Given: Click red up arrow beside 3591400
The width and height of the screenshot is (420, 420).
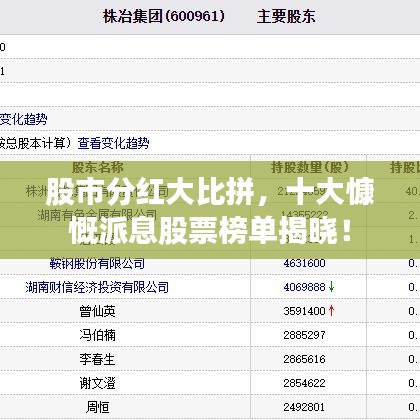Looking at the screenshot, I should pos(331,311).
